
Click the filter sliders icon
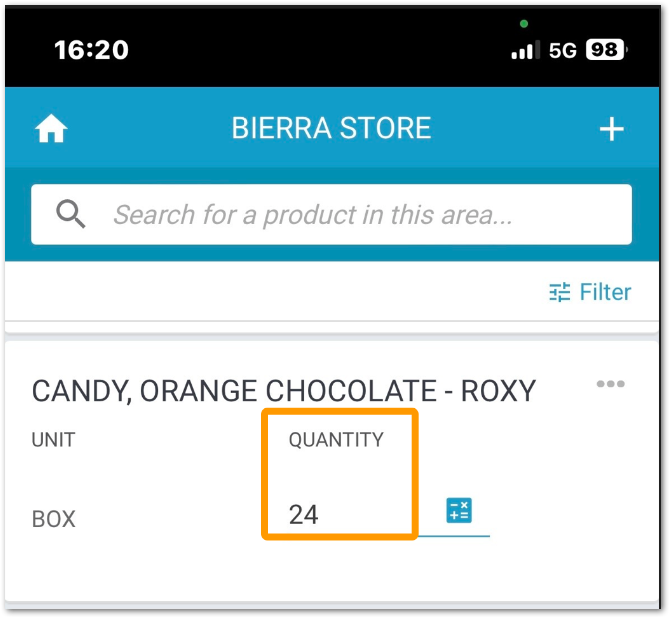pyautogui.click(x=559, y=292)
